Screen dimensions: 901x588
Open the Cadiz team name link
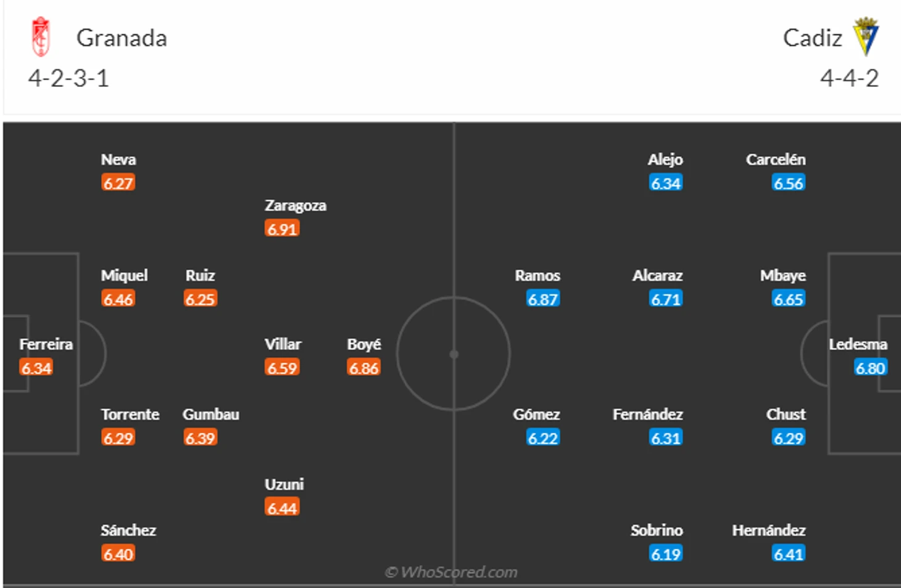click(812, 38)
